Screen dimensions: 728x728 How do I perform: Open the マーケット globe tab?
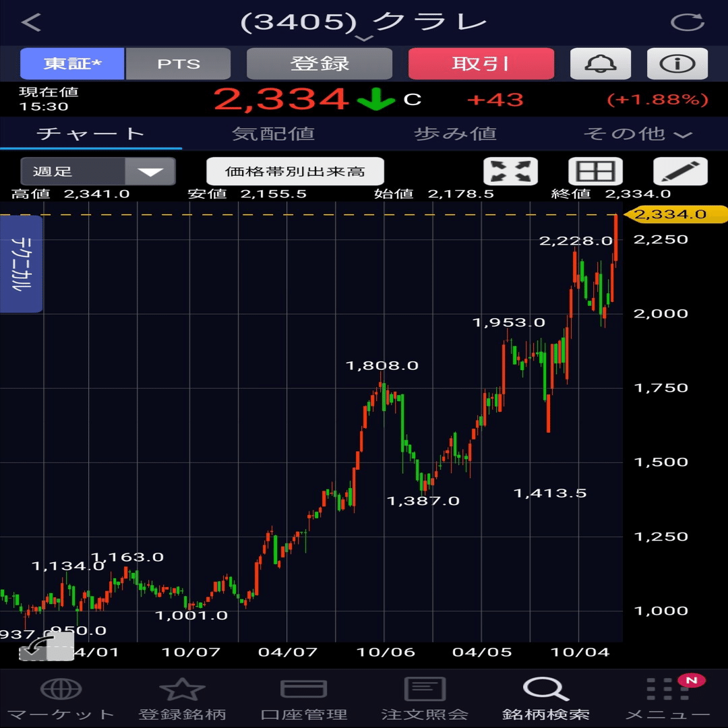coord(61,698)
